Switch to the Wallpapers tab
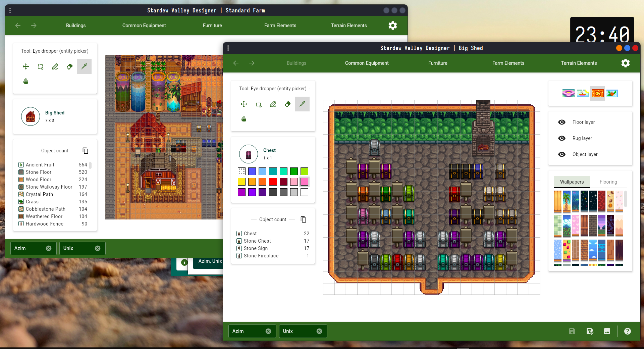This screenshot has height=349, width=644. coord(572,182)
